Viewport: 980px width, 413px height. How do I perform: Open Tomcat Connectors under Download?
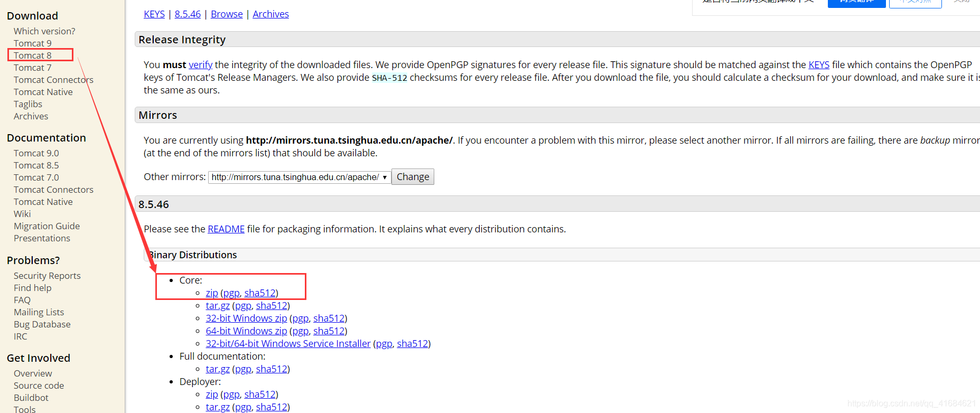tap(53, 80)
